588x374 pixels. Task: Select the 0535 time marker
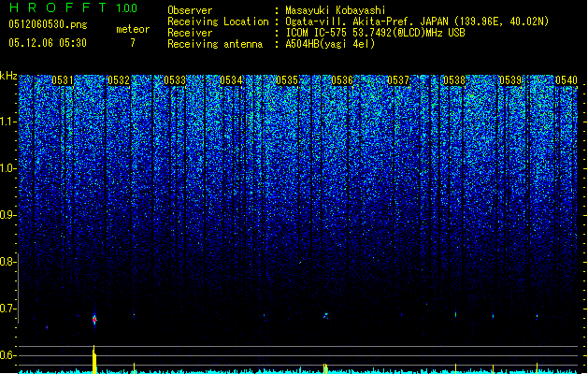(x=287, y=80)
